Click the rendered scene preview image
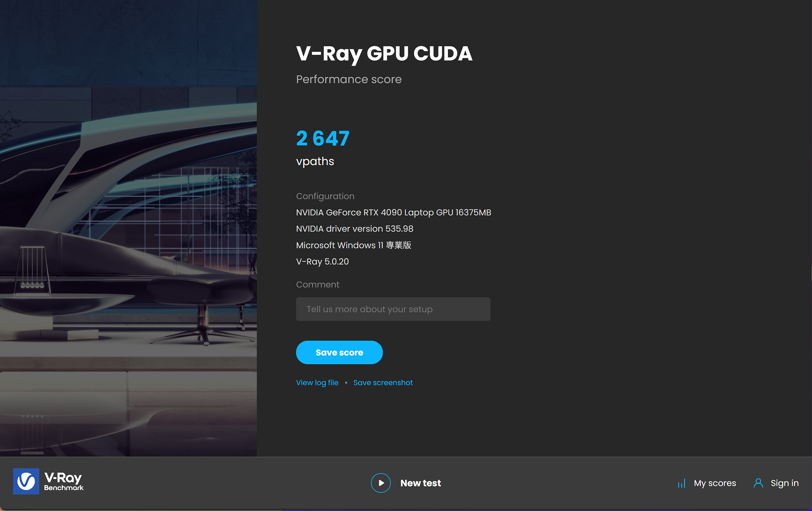This screenshot has height=511, width=812. (x=128, y=228)
